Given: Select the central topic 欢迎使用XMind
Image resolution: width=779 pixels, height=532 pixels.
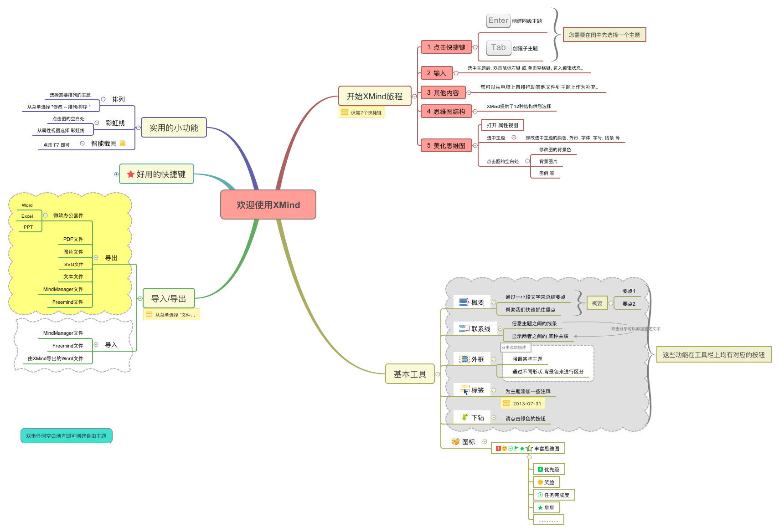Looking at the screenshot, I should click(268, 205).
